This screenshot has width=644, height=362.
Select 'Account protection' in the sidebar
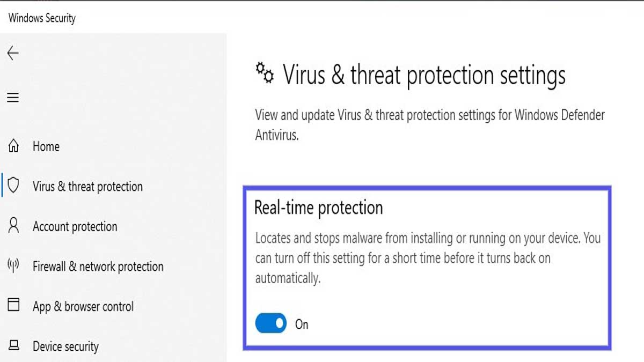click(x=75, y=226)
